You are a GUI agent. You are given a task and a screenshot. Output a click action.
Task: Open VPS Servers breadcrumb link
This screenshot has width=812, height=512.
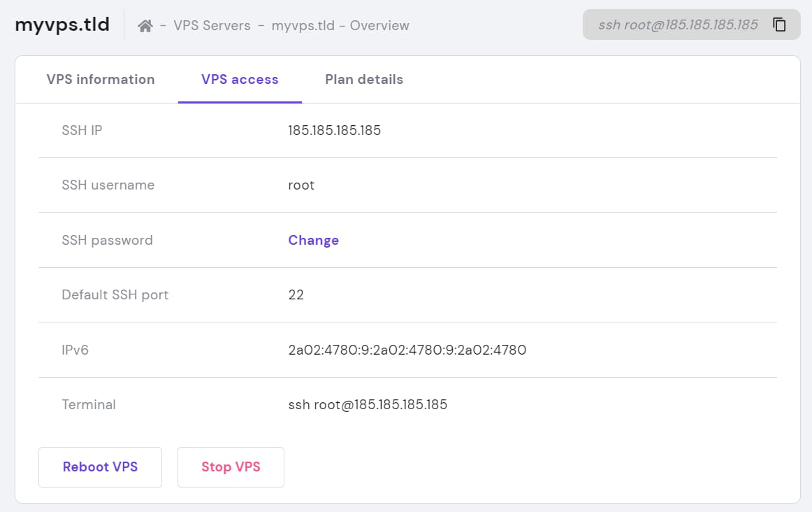(212, 26)
